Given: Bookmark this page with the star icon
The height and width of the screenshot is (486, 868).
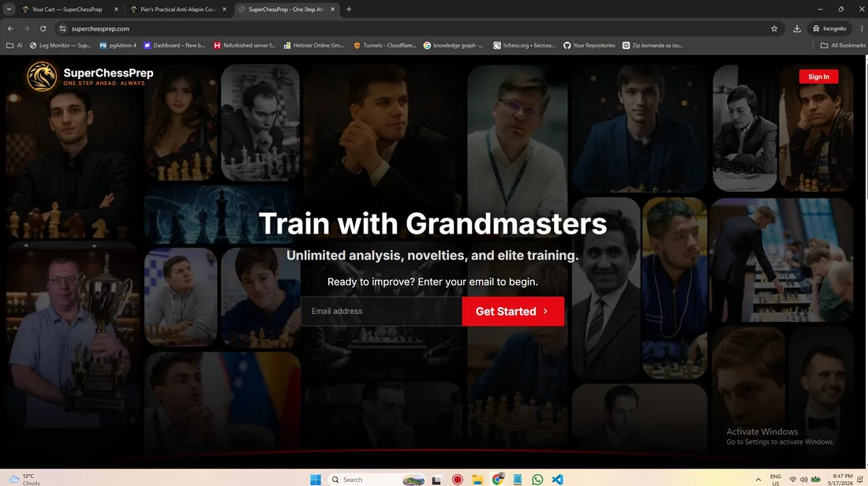Looking at the screenshot, I should tap(774, 28).
